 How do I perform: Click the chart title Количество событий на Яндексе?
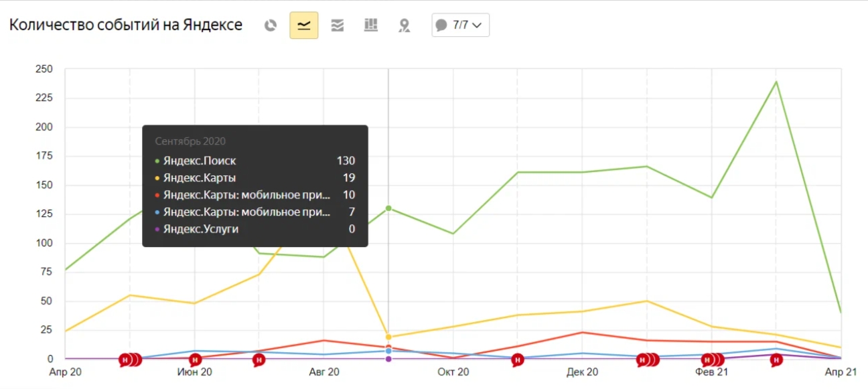126,25
